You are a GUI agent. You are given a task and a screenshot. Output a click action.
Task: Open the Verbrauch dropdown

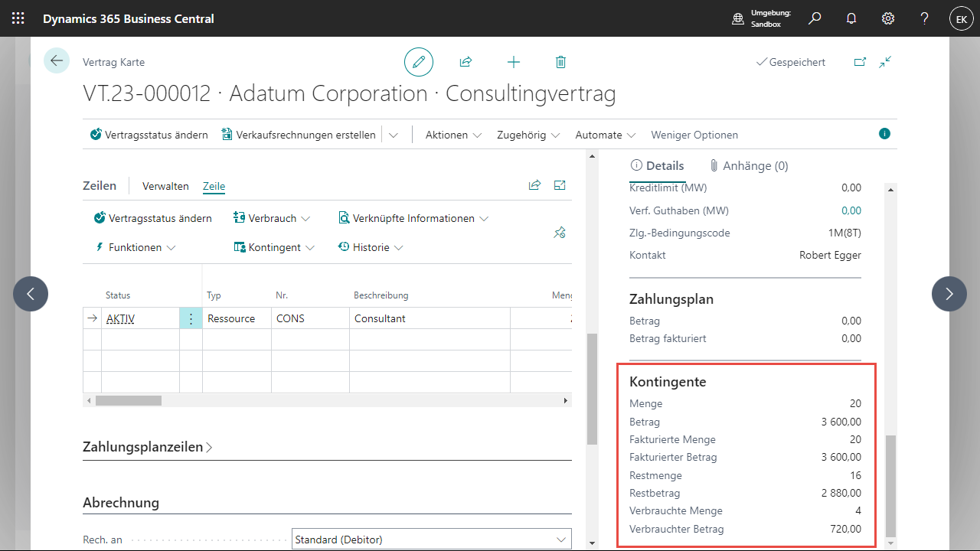point(272,218)
